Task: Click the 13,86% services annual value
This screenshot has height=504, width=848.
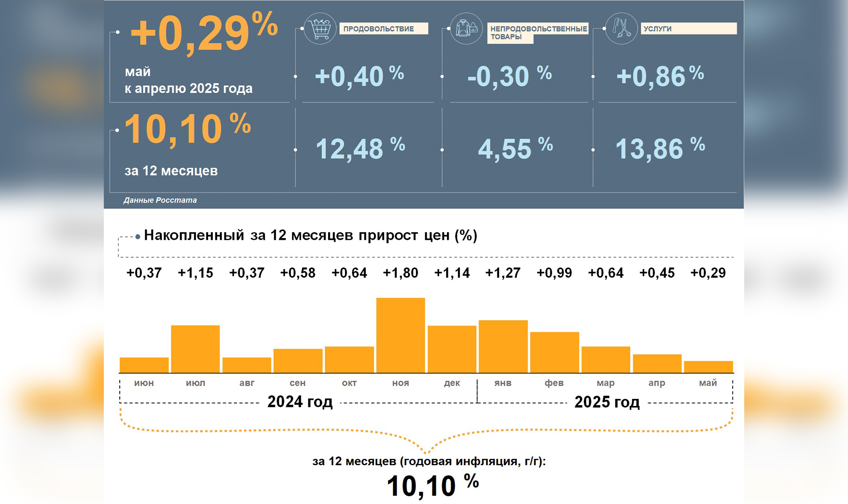Action: [660, 149]
